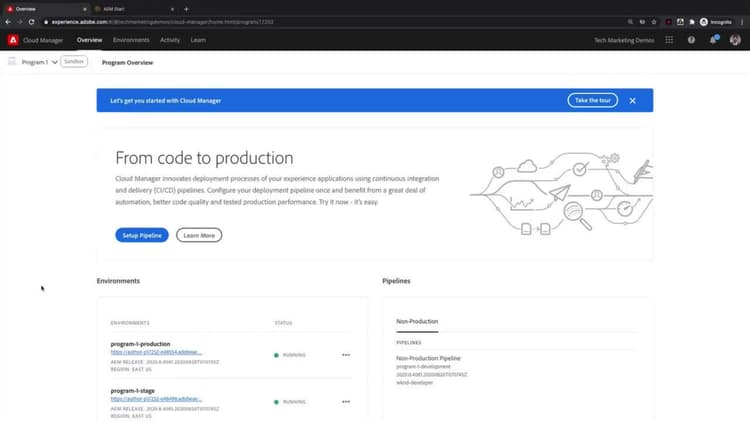The height and width of the screenshot is (421, 750).
Task: Open the program-1-production author URL link
Action: pos(156,352)
